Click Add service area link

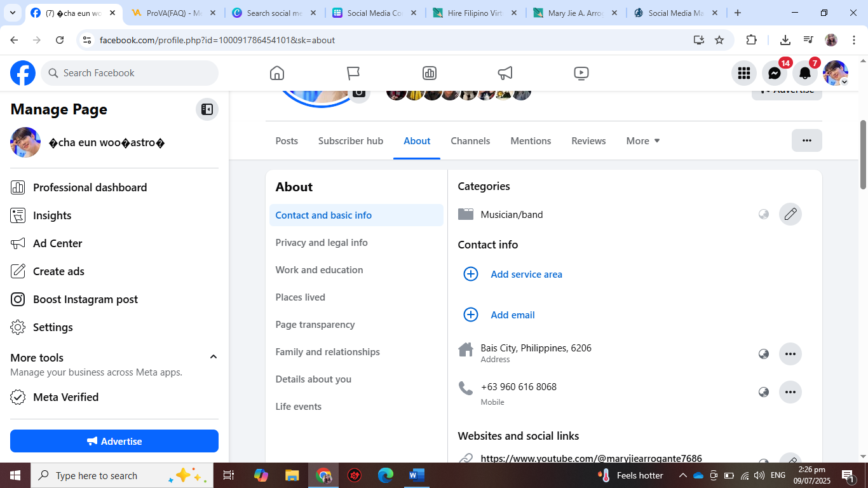tap(526, 274)
